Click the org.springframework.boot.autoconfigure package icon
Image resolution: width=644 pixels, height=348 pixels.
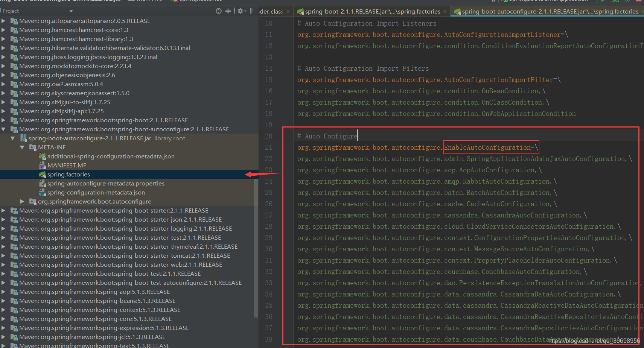tap(33, 202)
